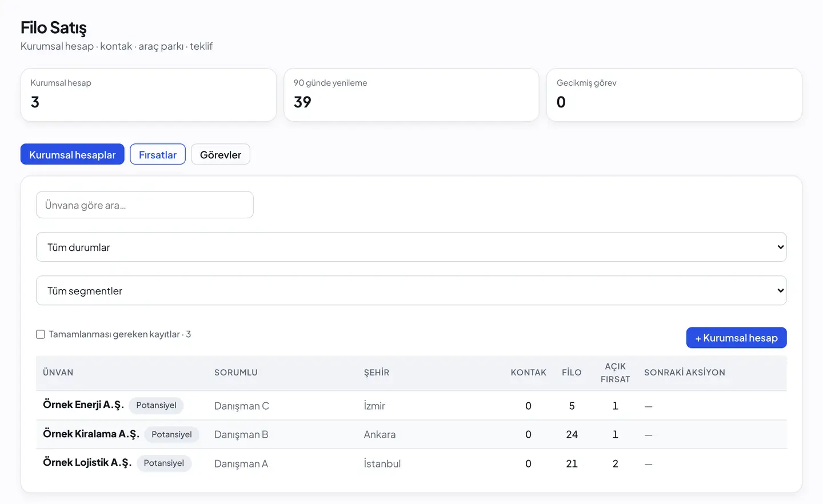The width and height of the screenshot is (823, 504).
Task: Click the + Kurumsal hesap button
Action: click(x=736, y=338)
